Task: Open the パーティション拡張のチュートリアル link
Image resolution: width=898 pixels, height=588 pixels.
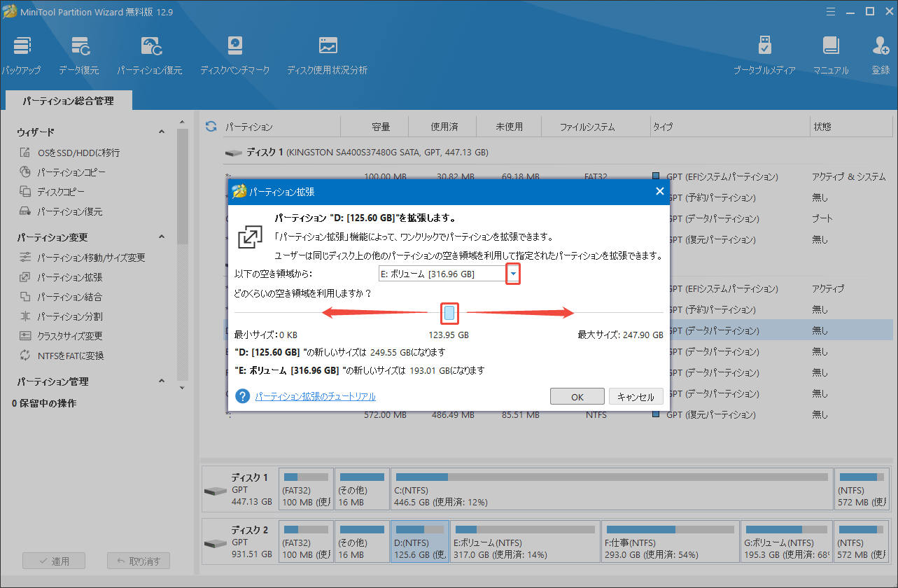Action: click(x=316, y=396)
